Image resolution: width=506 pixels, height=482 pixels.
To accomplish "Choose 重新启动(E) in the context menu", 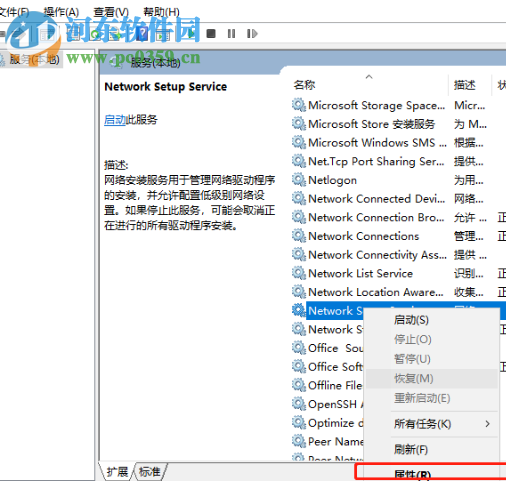I will click(x=432, y=398).
